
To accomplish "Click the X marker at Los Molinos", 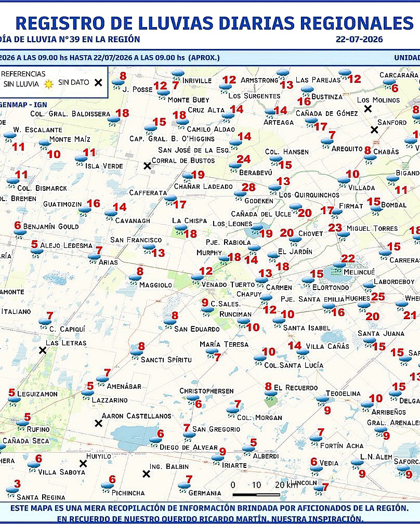I will [x=367, y=109].
